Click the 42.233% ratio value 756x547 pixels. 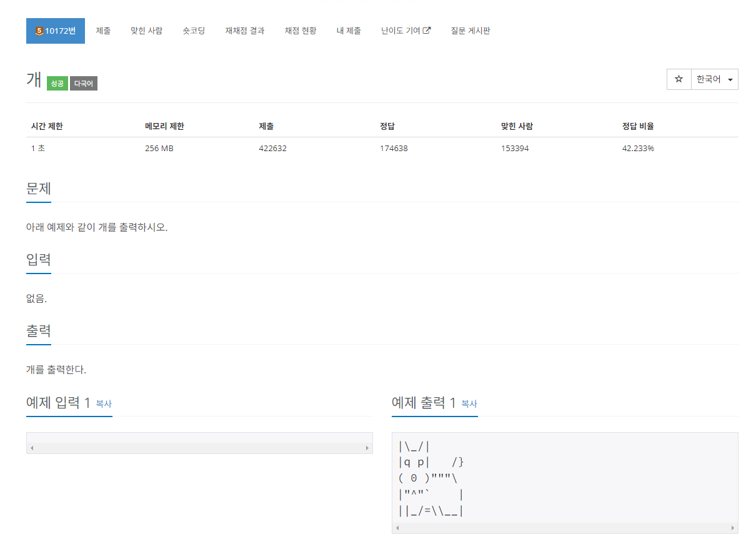638,149
